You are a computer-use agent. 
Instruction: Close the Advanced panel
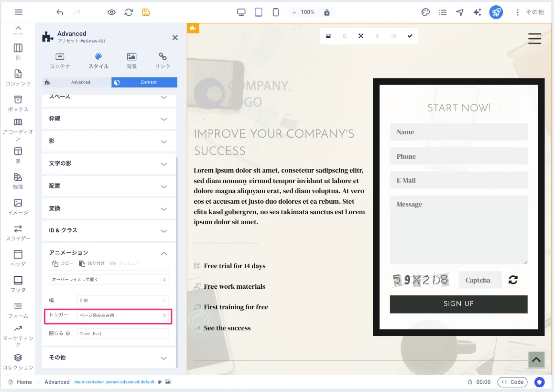(x=175, y=37)
